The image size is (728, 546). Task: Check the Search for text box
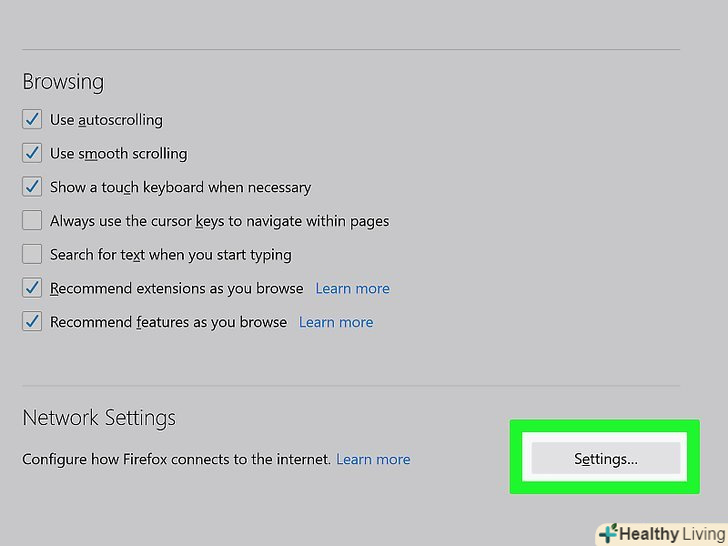[32, 255]
